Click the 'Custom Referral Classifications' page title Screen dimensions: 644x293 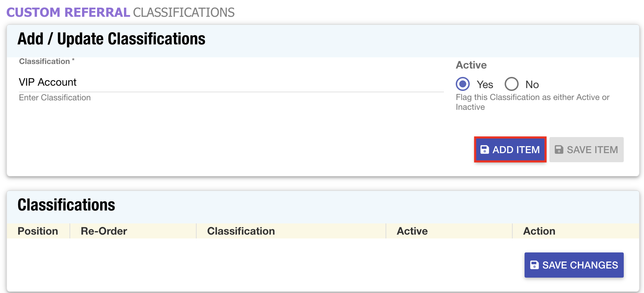[x=120, y=13]
